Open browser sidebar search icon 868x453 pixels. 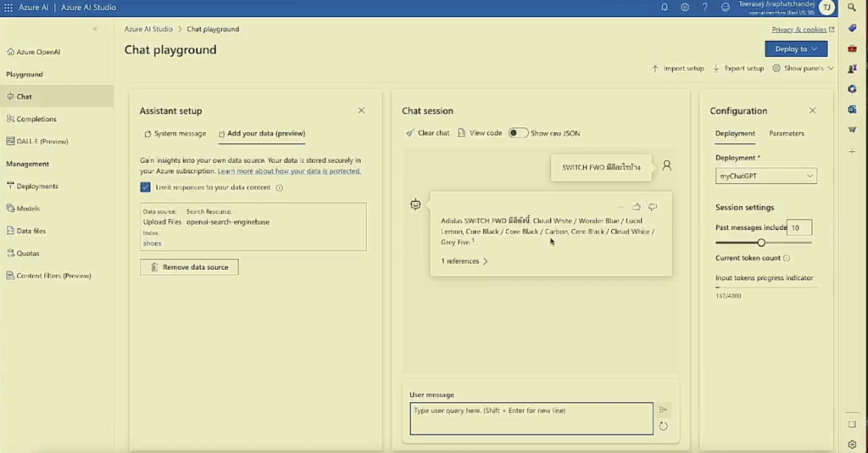(x=852, y=7)
